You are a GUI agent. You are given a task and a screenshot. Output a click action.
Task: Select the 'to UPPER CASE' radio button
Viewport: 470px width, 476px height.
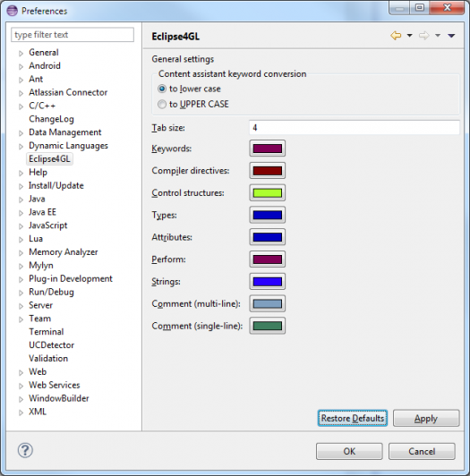coord(162,104)
